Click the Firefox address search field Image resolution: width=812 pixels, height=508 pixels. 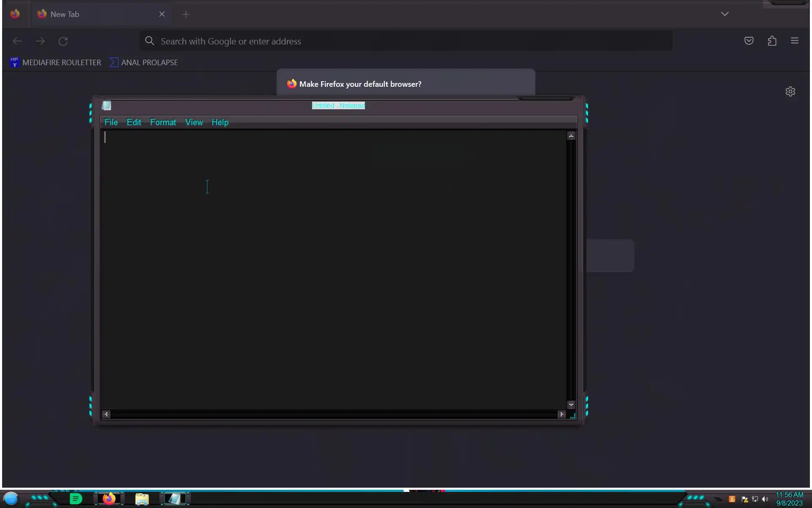[406, 41]
